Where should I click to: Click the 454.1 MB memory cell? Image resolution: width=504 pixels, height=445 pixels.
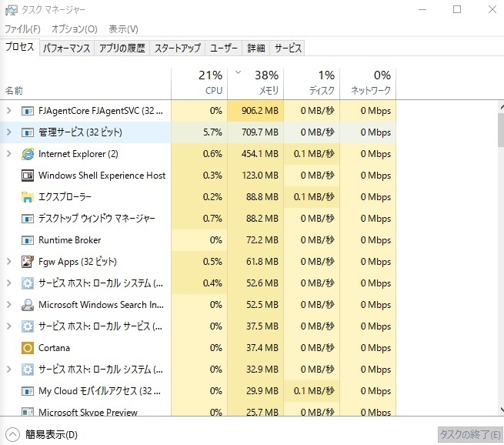coord(255,154)
